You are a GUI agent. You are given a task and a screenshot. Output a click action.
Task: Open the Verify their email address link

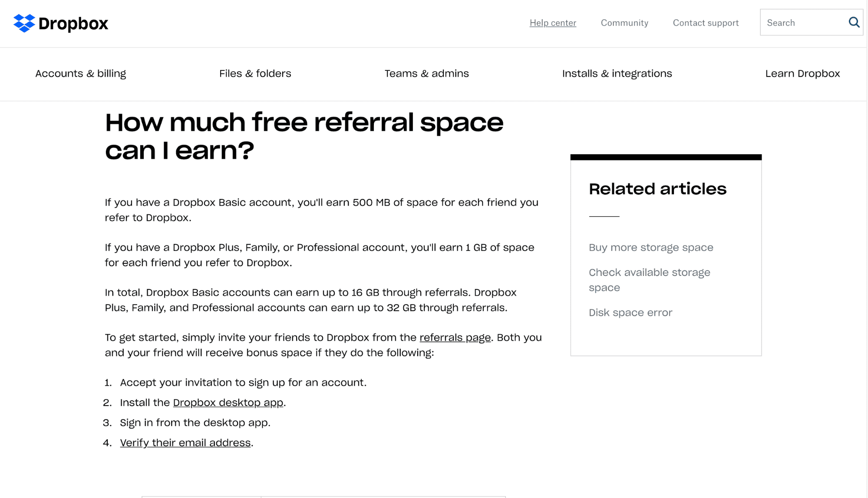click(185, 442)
